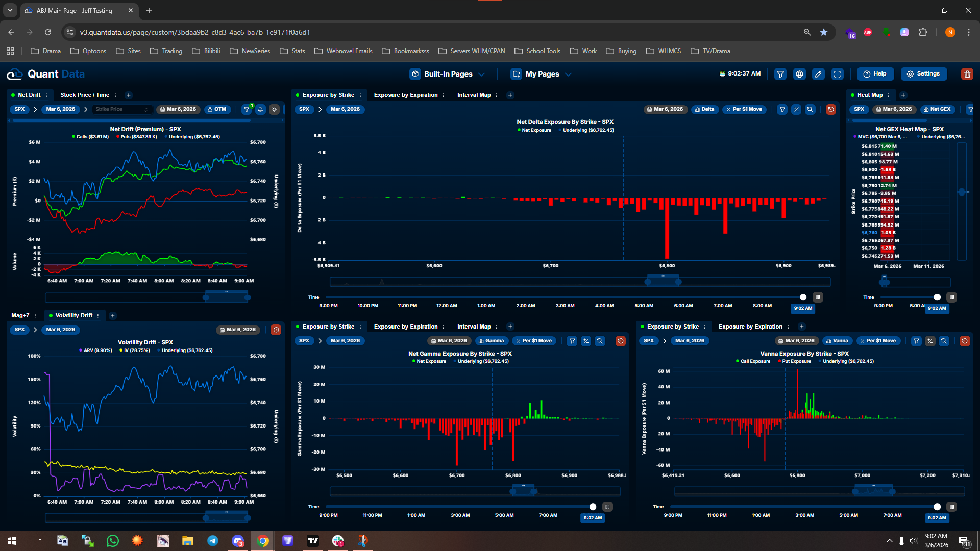This screenshot has height=551, width=980.
Task: Click Net Delta chart magnifier search icon
Action: 810,109
